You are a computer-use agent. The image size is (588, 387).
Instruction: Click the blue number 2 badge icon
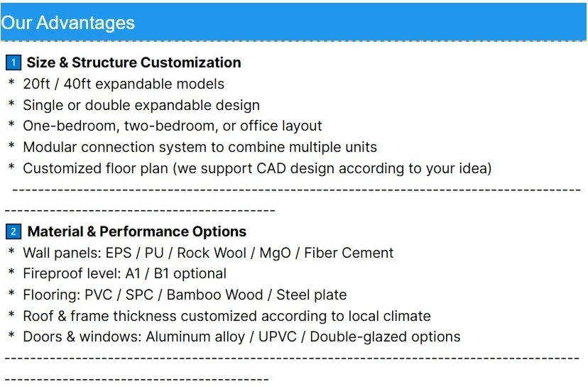[13, 231]
